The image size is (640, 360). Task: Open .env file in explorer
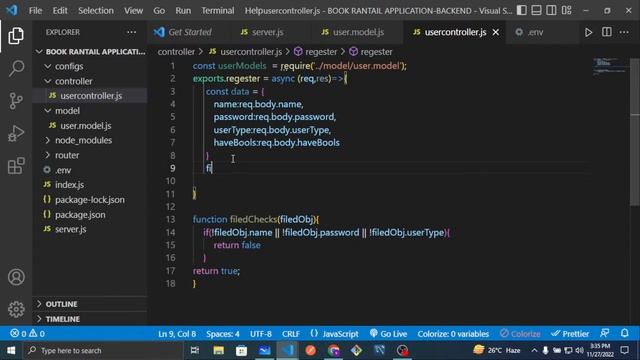(91, 170)
